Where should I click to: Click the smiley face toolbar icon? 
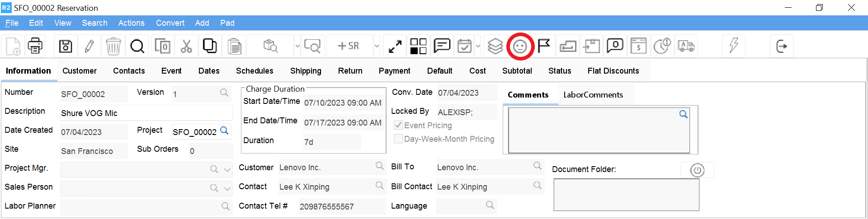[x=520, y=46]
